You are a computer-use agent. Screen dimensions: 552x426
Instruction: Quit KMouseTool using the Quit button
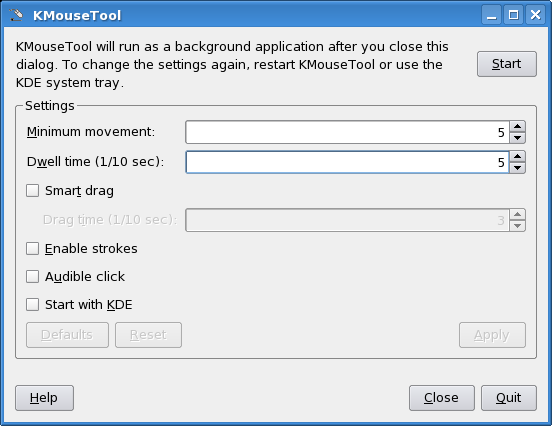tap(509, 398)
